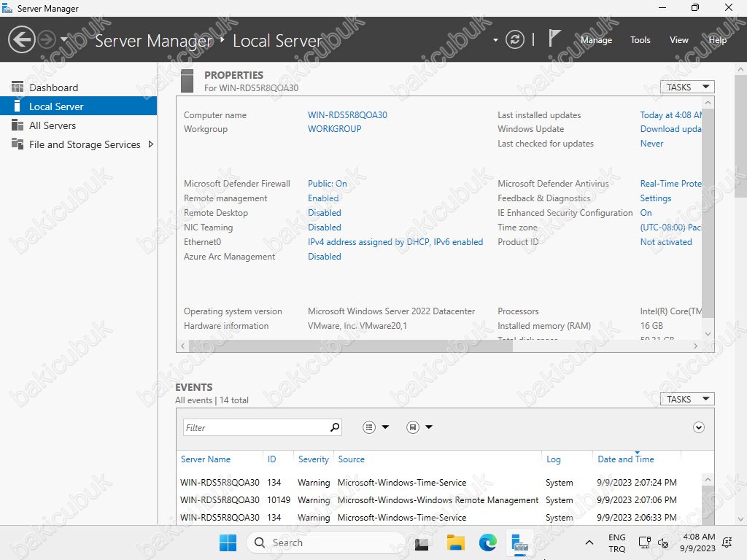Viewport: 747px width, 560px height.
Task: Select Local Server in the navigation pane
Action: click(x=78, y=106)
